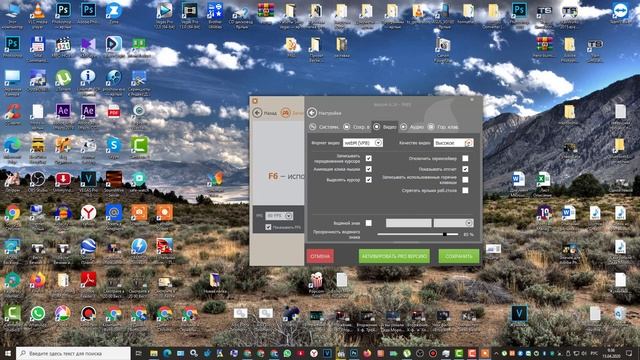
Task: Uncheck Анимация клика мыши checkbox
Action: pos(369,169)
